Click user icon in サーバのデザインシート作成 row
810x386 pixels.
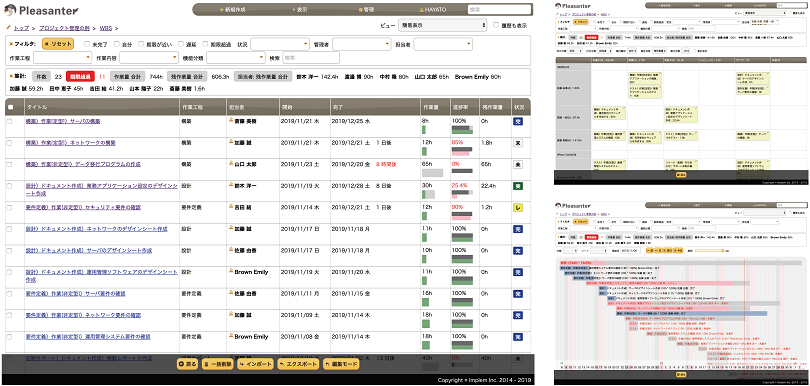231,250
